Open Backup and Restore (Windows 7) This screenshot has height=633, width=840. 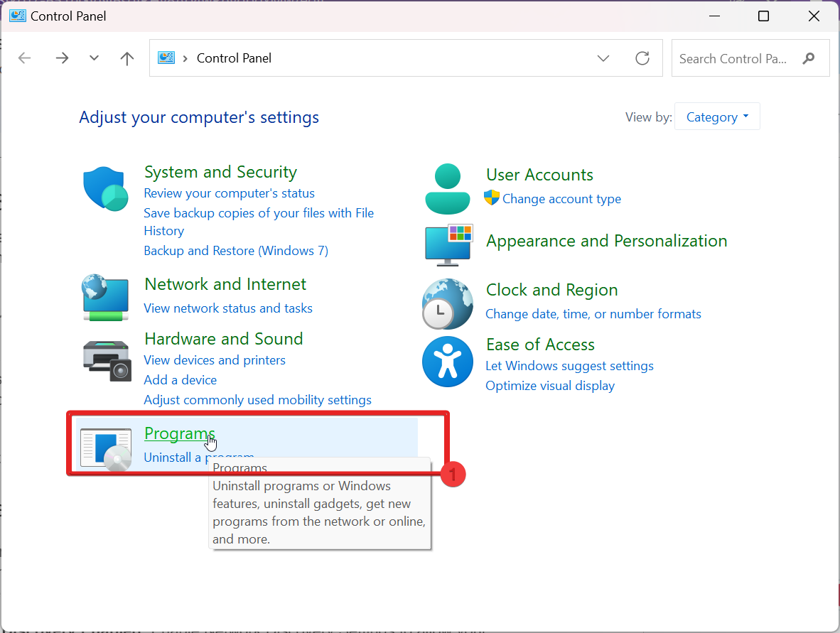[x=236, y=251]
